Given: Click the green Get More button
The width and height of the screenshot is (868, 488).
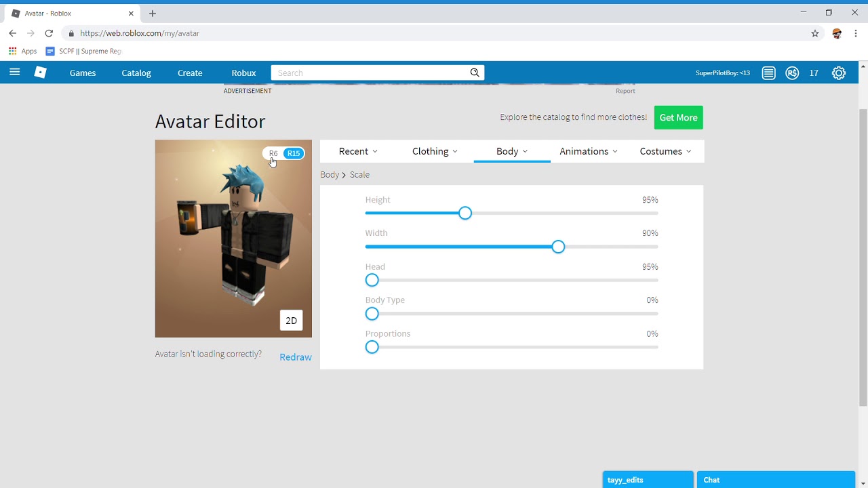Looking at the screenshot, I should (678, 117).
